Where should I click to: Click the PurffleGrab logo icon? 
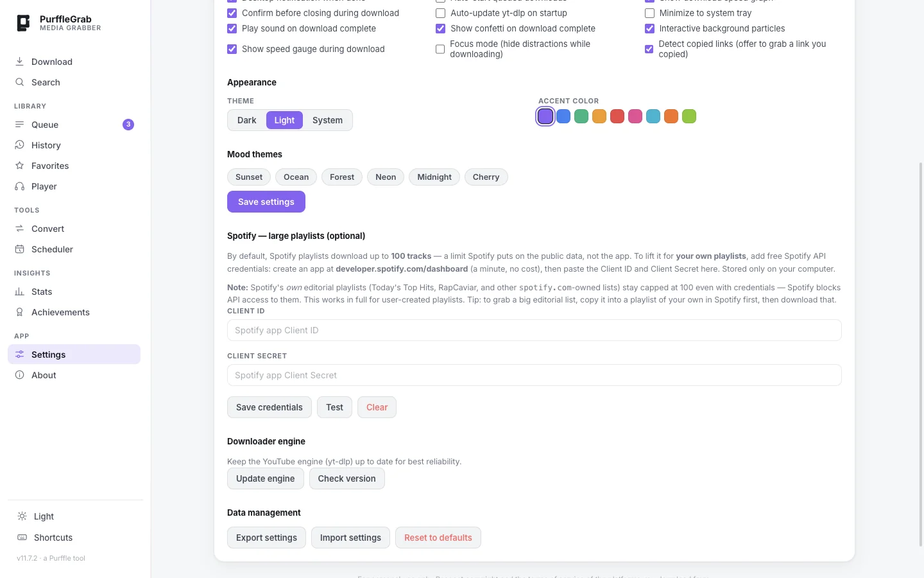coord(23,23)
